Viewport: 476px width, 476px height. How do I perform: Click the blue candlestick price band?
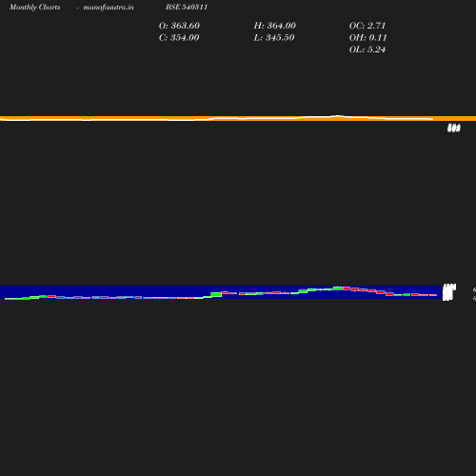pos(221,292)
